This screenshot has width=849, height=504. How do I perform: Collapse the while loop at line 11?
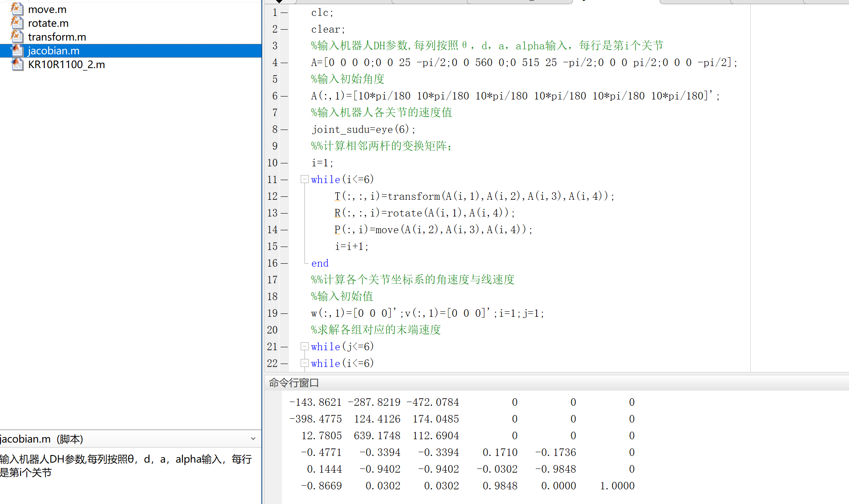click(x=304, y=179)
